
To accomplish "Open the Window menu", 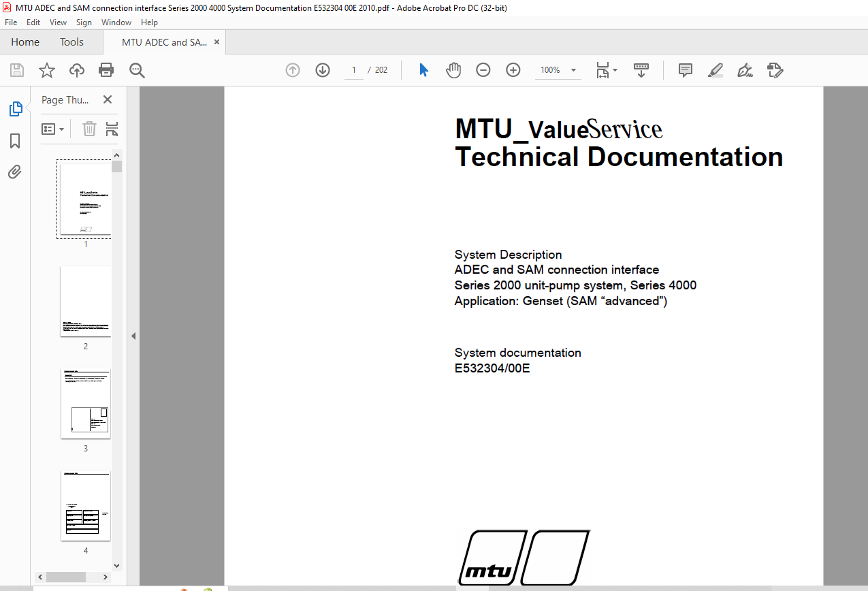I will pyautogui.click(x=116, y=22).
